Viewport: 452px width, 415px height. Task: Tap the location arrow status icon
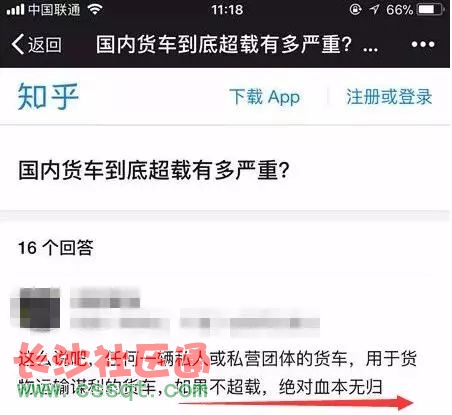tap(374, 9)
